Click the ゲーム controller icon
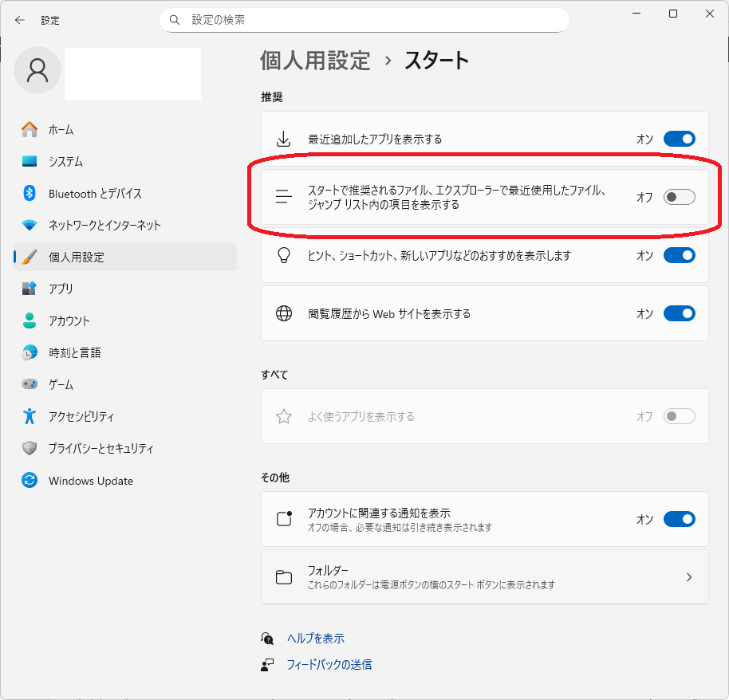729x700 pixels. 30,384
